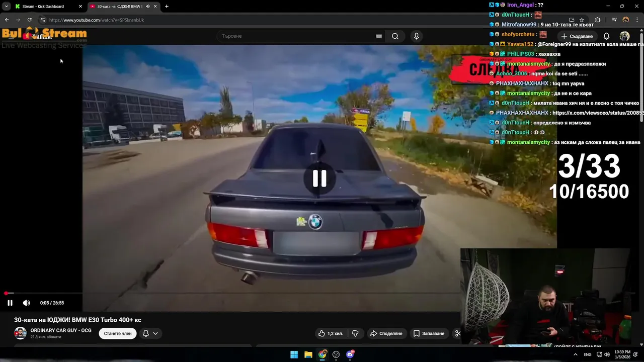Click the Mitrofanow99 username in chat
Image resolution: width=644 pixels, height=362 pixels.
coord(519,25)
